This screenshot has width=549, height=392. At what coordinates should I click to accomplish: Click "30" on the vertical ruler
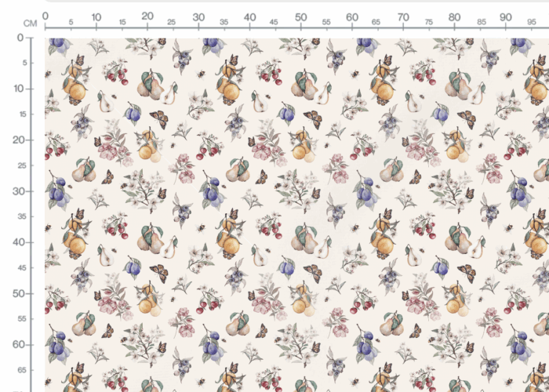19,191
